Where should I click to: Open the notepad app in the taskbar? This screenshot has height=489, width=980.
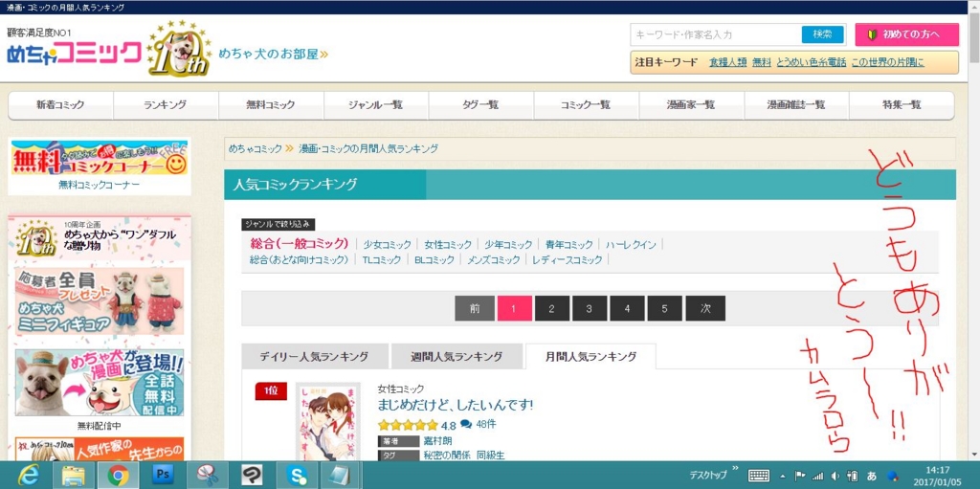coord(341,477)
